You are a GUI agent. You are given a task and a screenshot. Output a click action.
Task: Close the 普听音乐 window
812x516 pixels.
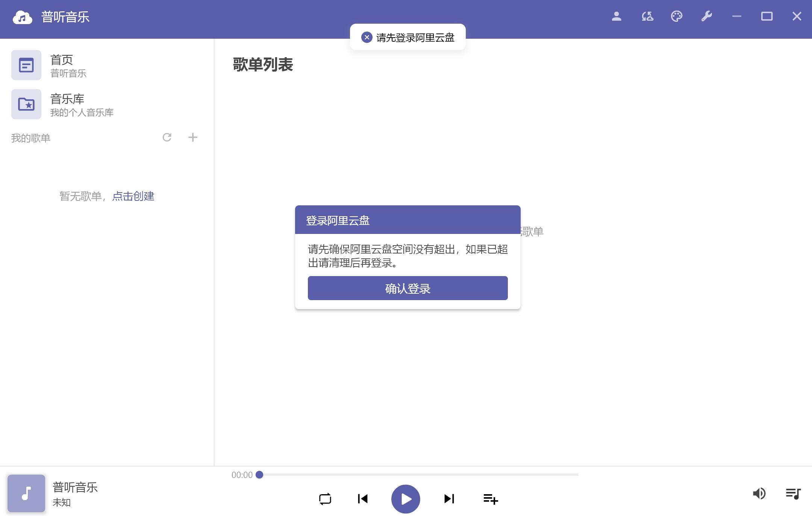[x=797, y=16]
